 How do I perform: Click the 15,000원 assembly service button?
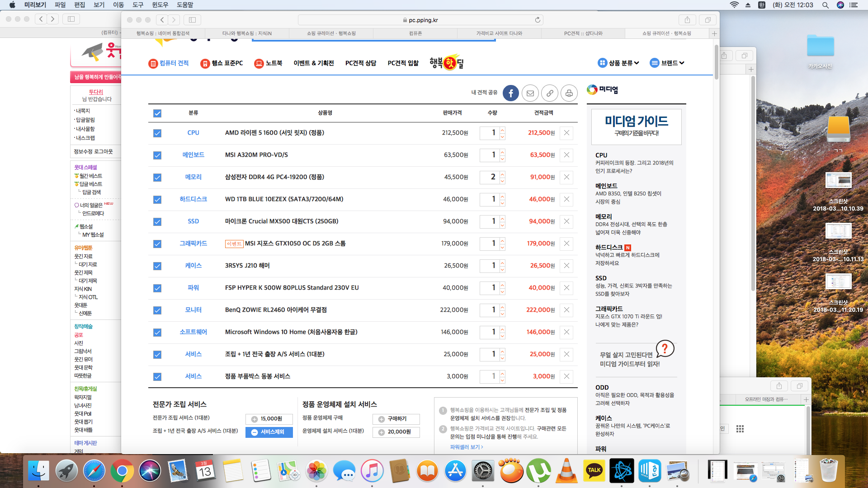click(x=269, y=419)
